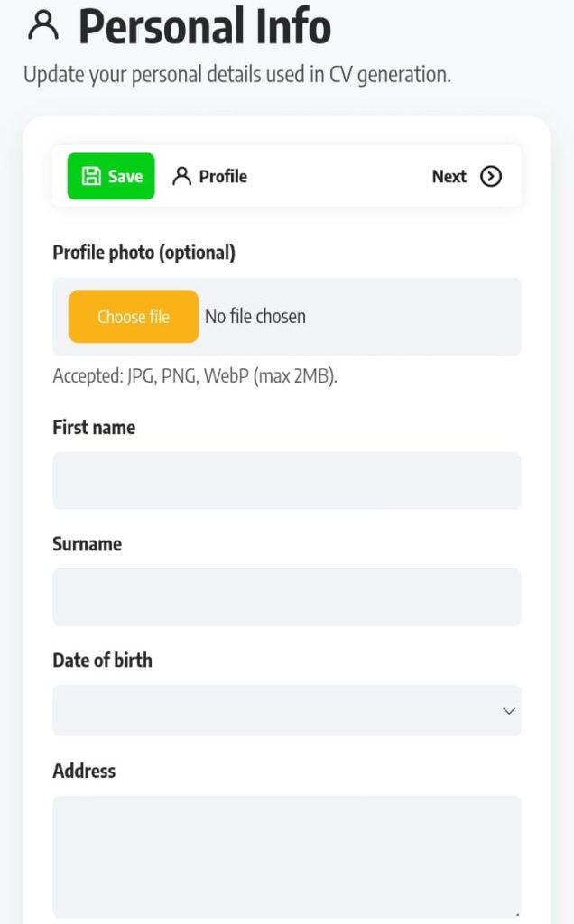Click the "Personal Info" page heading
The image size is (574, 924).
tap(205, 27)
